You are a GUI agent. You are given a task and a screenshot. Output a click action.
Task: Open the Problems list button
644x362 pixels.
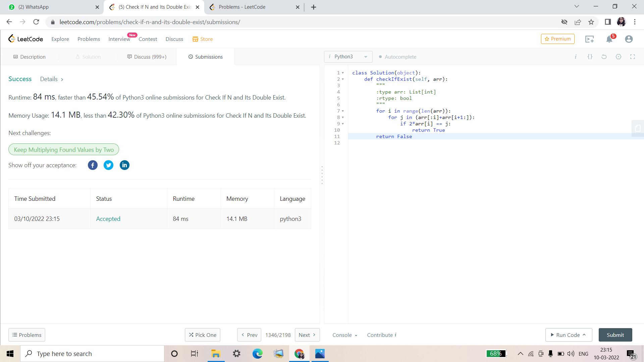pos(27,335)
